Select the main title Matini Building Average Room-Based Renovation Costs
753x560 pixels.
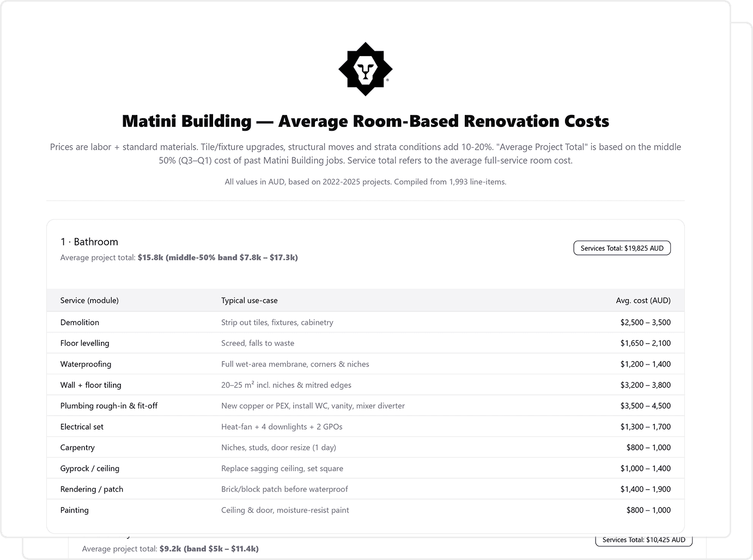click(x=366, y=121)
